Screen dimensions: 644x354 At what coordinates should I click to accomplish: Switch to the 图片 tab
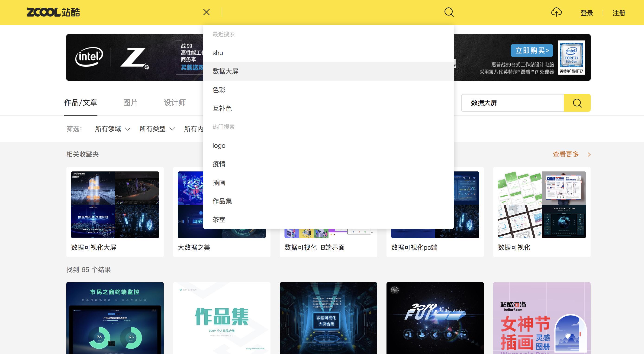[130, 103]
